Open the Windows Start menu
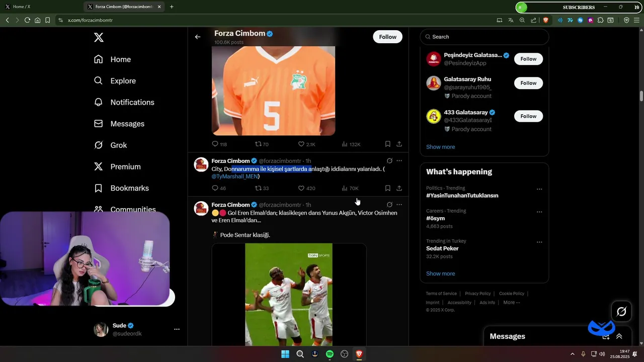Image resolution: width=644 pixels, height=362 pixels. 285,354
